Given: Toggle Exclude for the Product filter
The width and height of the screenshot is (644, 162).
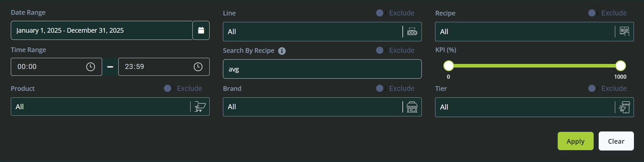Looking at the screenshot, I should (168, 88).
